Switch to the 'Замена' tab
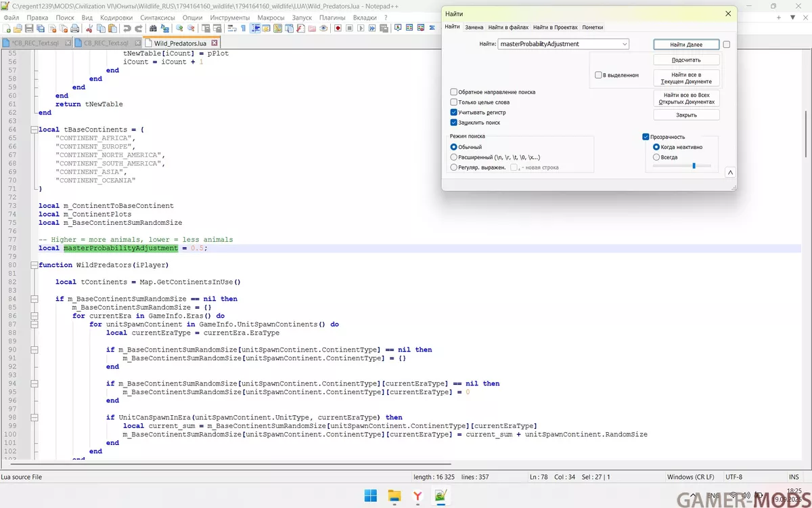Image resolution: width=812 pixels, height=508 pixels. [474, 27]
